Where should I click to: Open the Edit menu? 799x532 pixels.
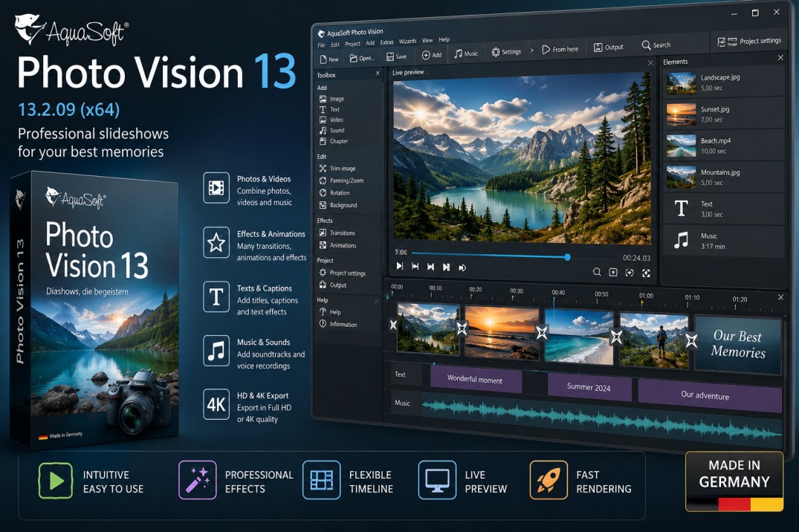pyautogui.click(x=334, y=45)
